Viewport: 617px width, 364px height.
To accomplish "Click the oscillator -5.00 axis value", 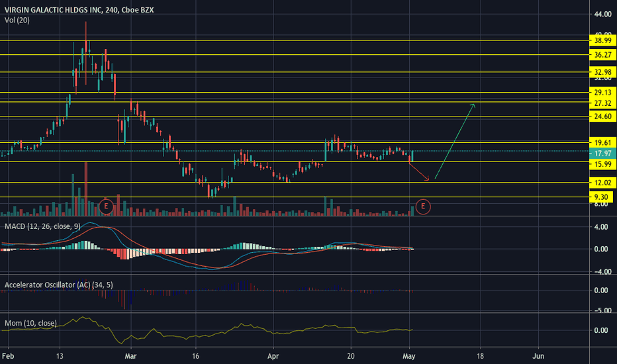I will coord(602,310).
